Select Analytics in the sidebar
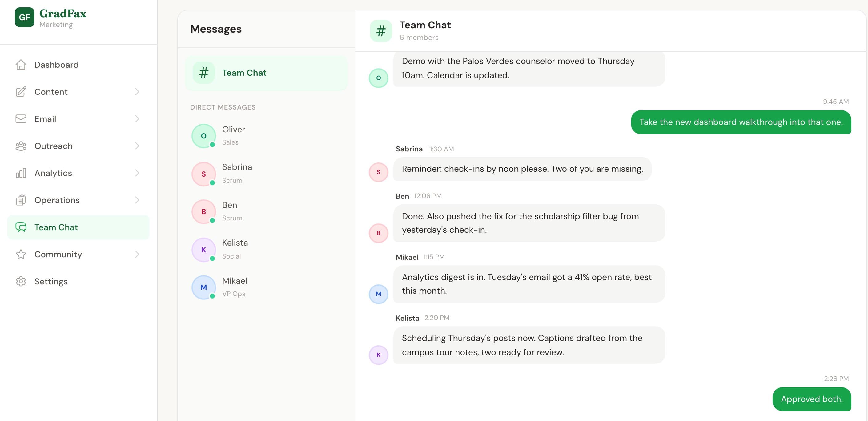868x421 pixels. coord(78,173)
